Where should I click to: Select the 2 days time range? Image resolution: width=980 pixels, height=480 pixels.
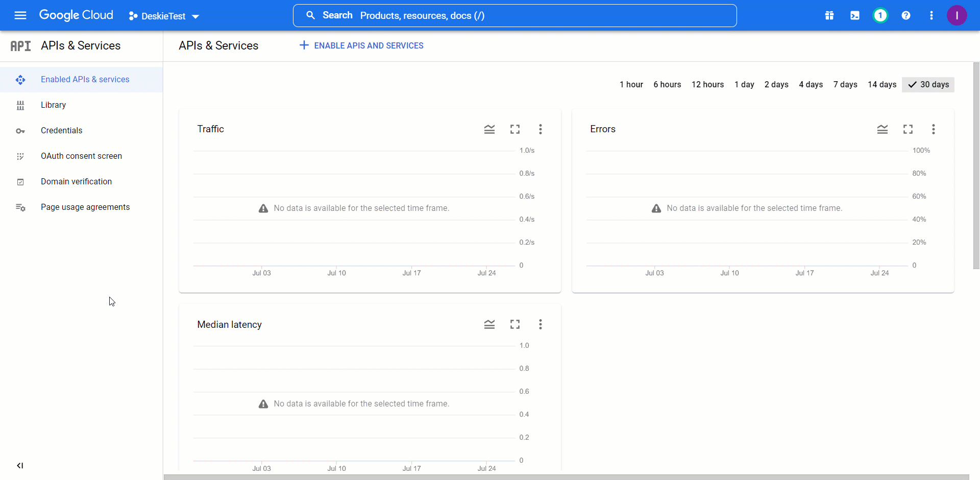click(x=776, y=85)
